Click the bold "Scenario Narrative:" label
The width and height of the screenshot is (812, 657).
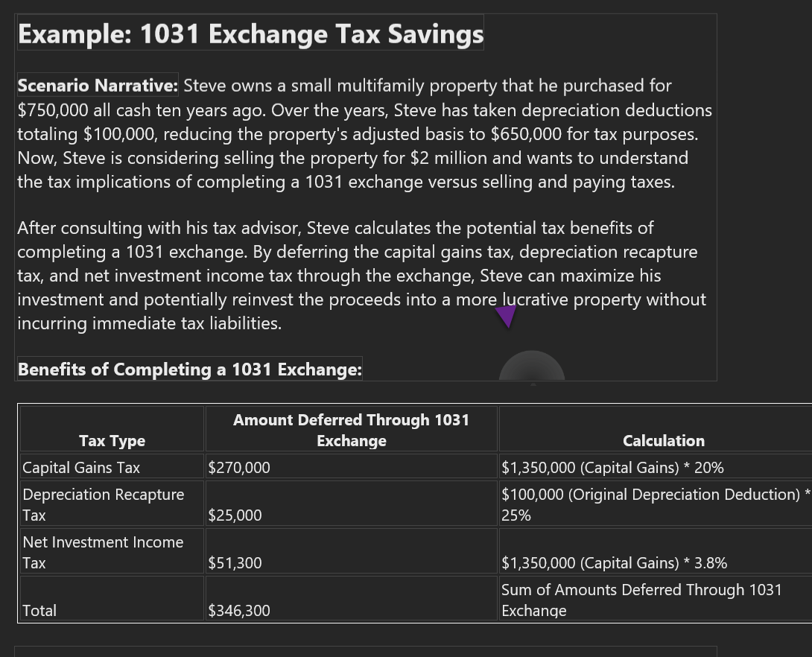point(98,86)
